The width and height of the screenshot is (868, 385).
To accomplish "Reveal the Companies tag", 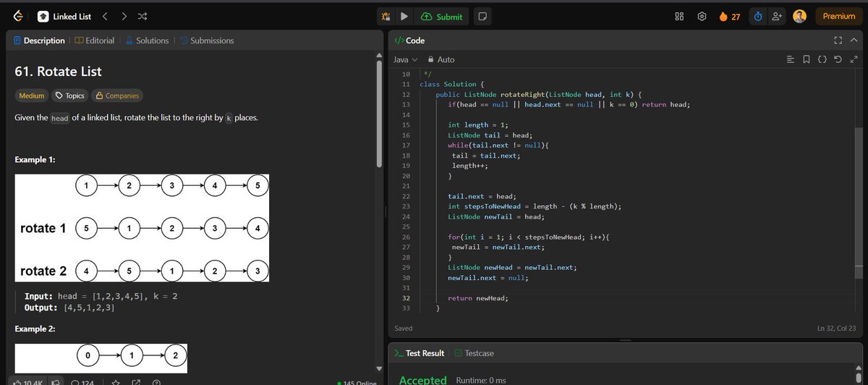I will [116, 96].
